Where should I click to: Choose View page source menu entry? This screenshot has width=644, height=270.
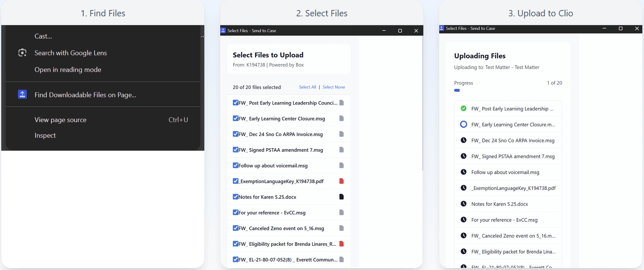(61, 120)
